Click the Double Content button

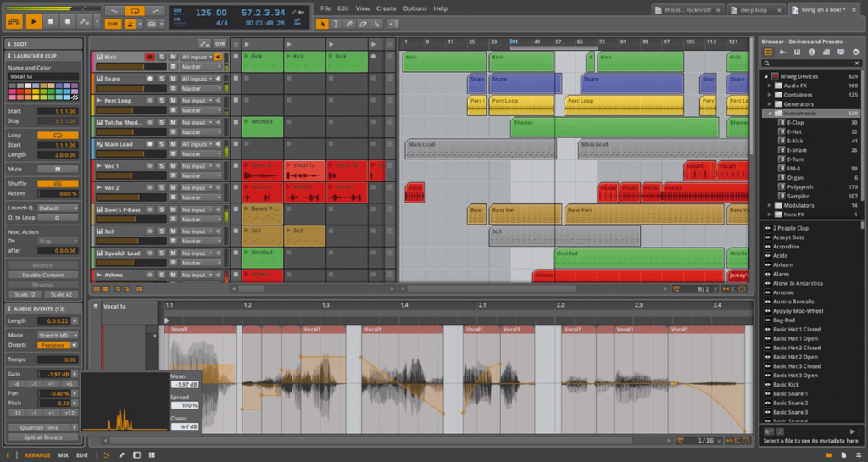42,275
